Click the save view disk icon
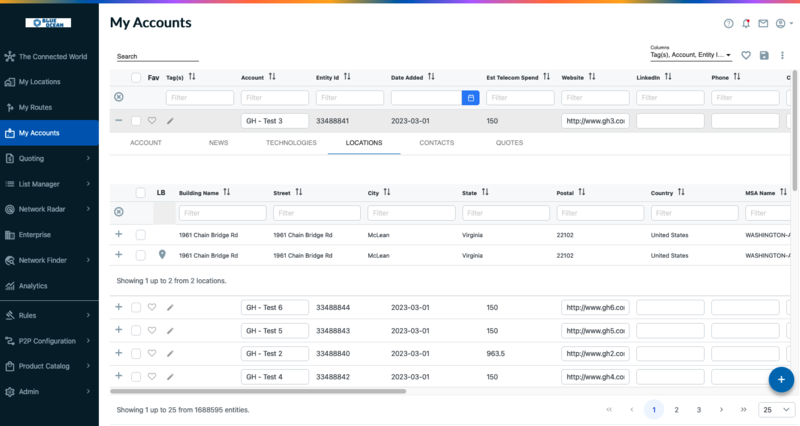800x426 pixels. pos(765,56)
